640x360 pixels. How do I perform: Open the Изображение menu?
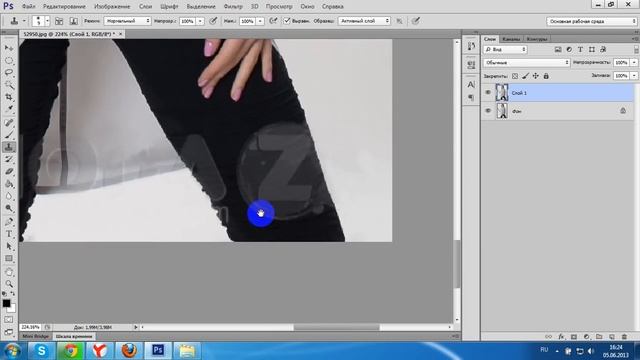112,7
